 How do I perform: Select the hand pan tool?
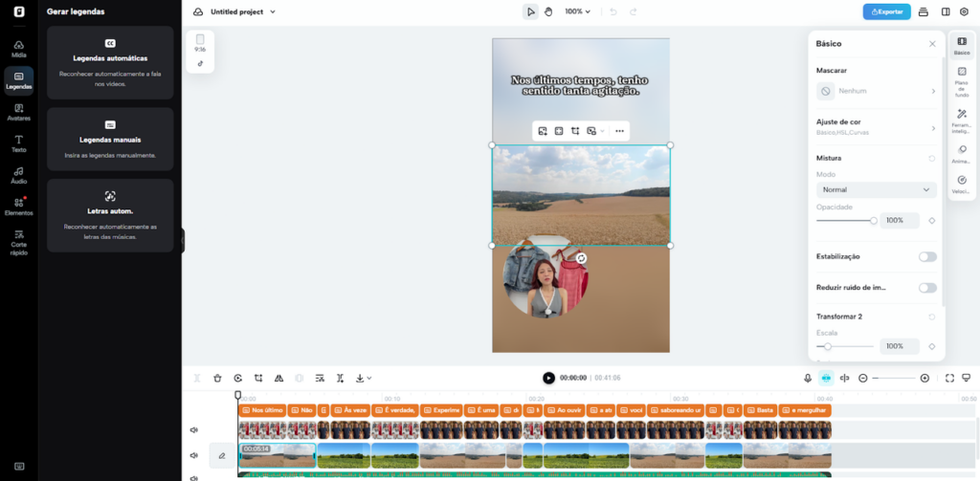point(548,11)
